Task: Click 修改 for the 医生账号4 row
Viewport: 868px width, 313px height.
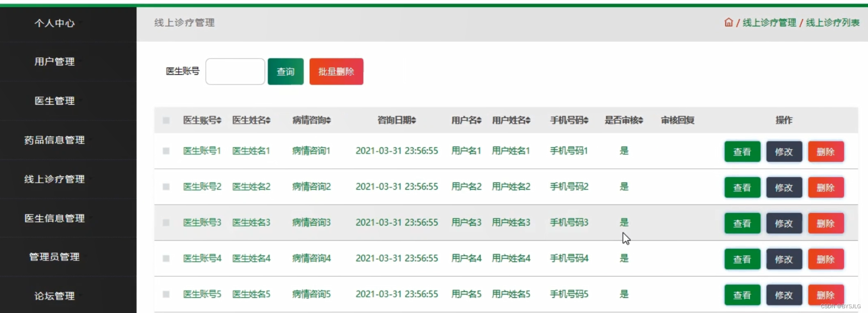Action: 784,259
